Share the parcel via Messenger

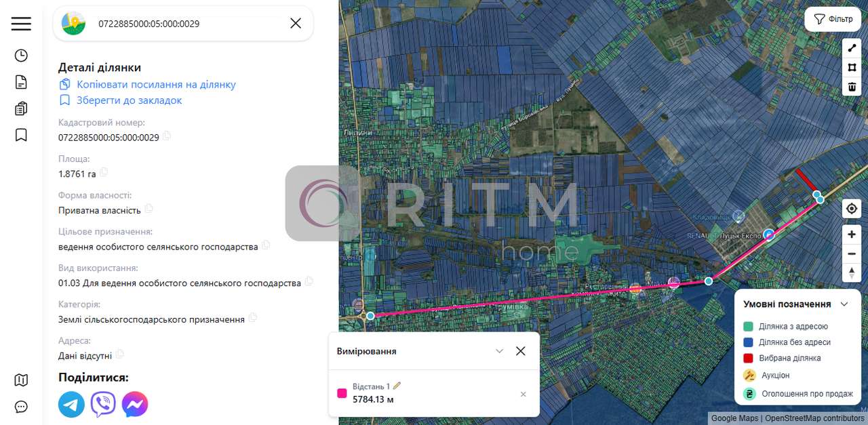135,405
